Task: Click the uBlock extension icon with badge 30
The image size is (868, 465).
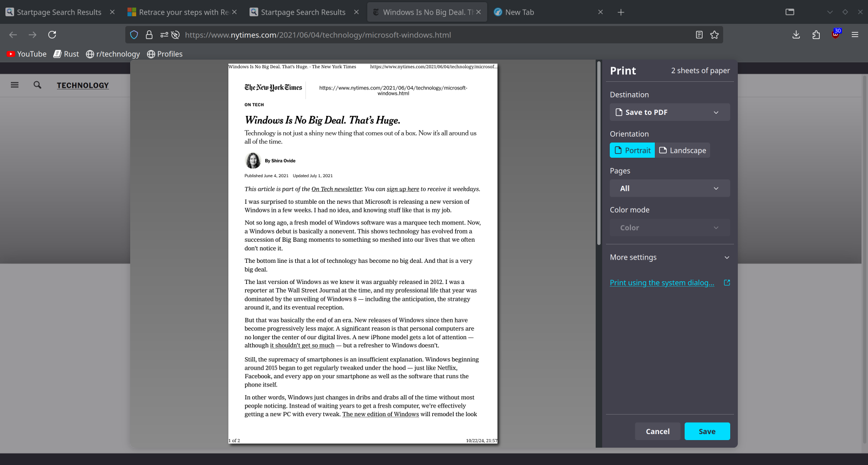Action: pos(835,34)
